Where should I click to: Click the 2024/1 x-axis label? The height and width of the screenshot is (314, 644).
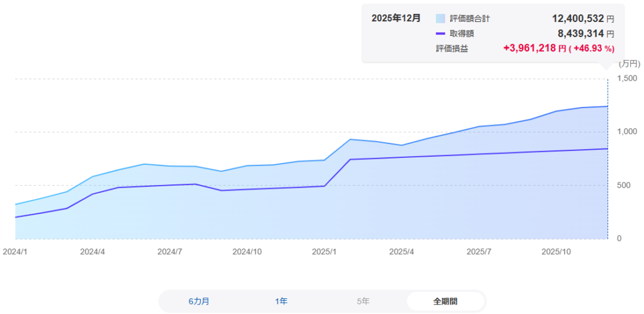13,251
